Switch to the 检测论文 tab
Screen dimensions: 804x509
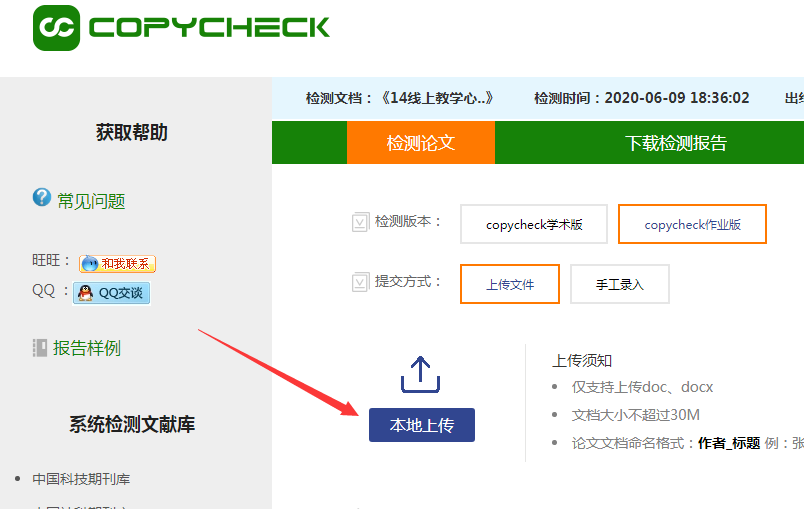[421, 142]
